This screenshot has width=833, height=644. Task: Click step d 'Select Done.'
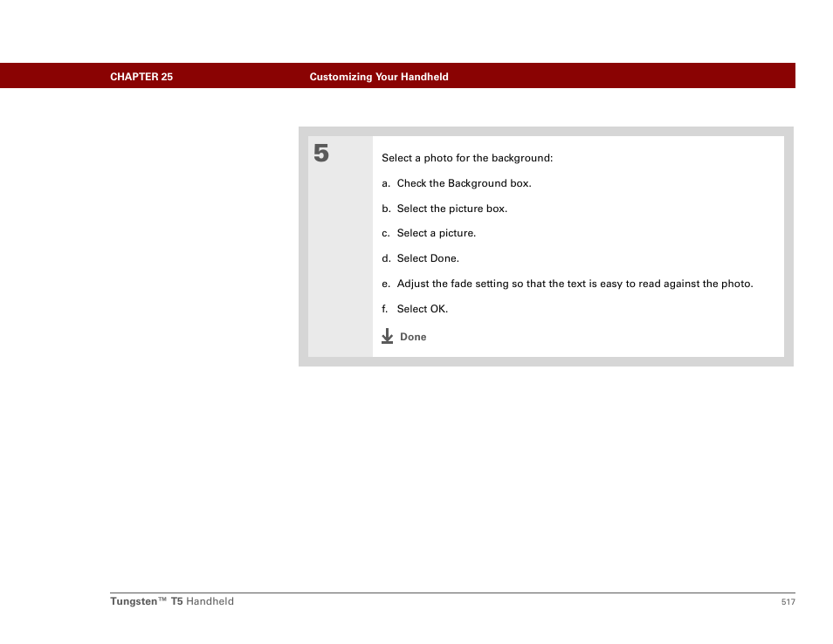click(420, 258)
